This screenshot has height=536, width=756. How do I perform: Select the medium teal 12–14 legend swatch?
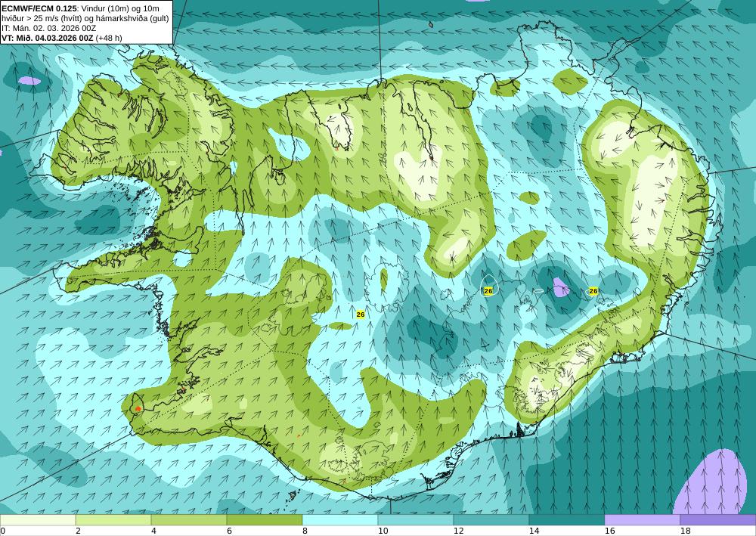click(491, 520)
